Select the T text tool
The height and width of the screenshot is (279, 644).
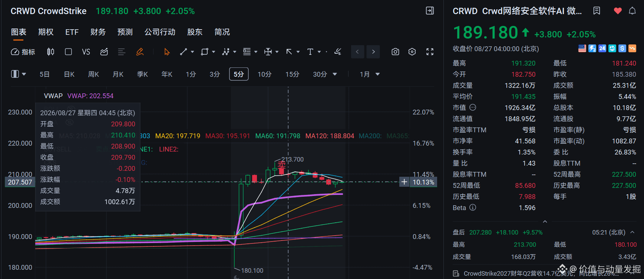click(310, 52)
